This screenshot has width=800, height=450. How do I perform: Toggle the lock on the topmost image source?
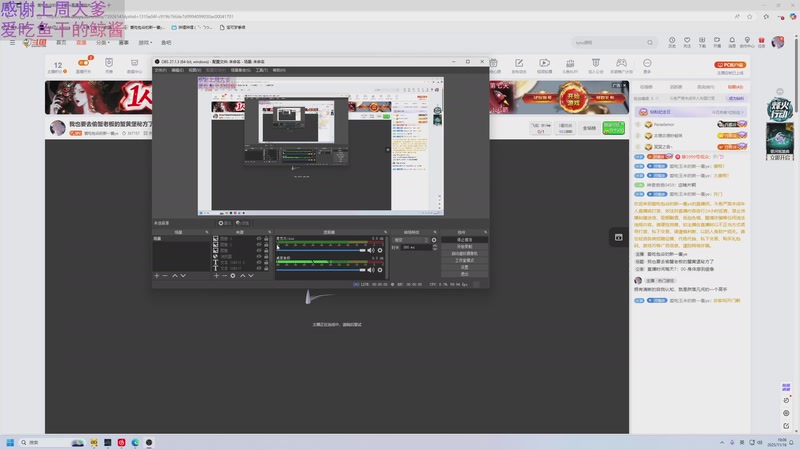(266, 238)
